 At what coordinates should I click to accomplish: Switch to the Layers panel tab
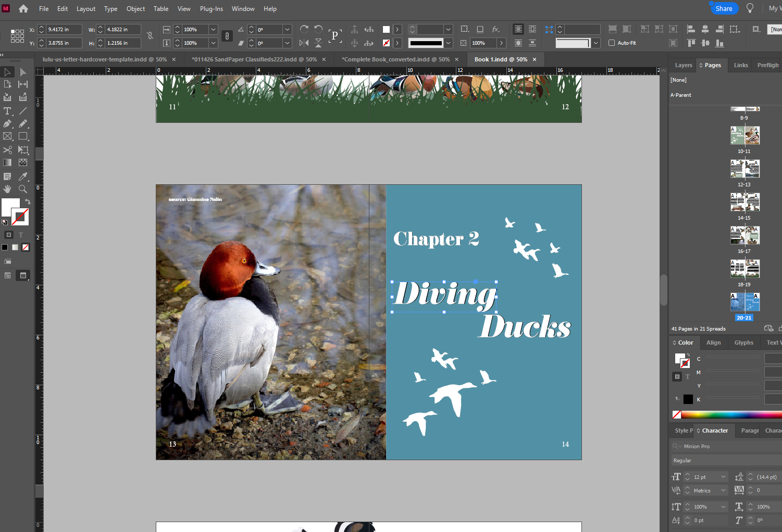point(684,65)
